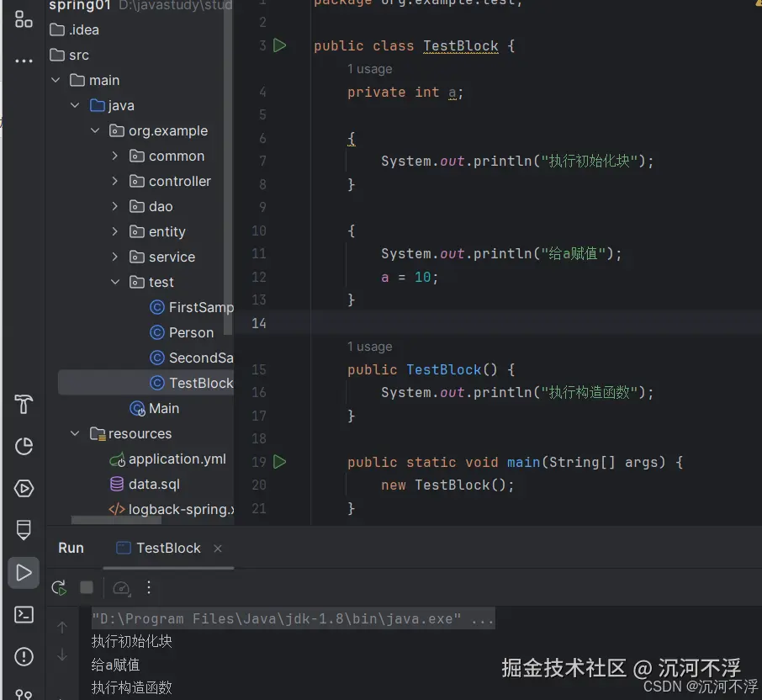Collapse the test package
This screenshot has width=762, height=700.
[x=115, y=282]
